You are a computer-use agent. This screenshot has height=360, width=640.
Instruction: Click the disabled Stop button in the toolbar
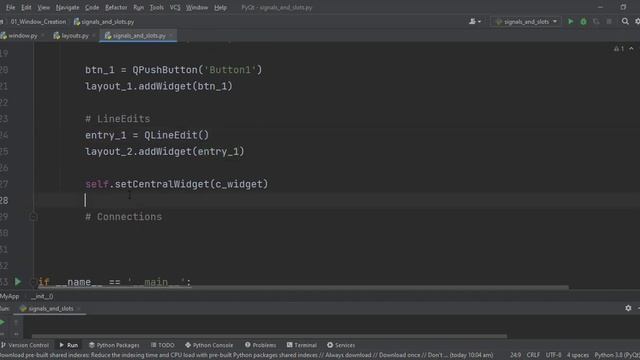(x=609, y=22)
